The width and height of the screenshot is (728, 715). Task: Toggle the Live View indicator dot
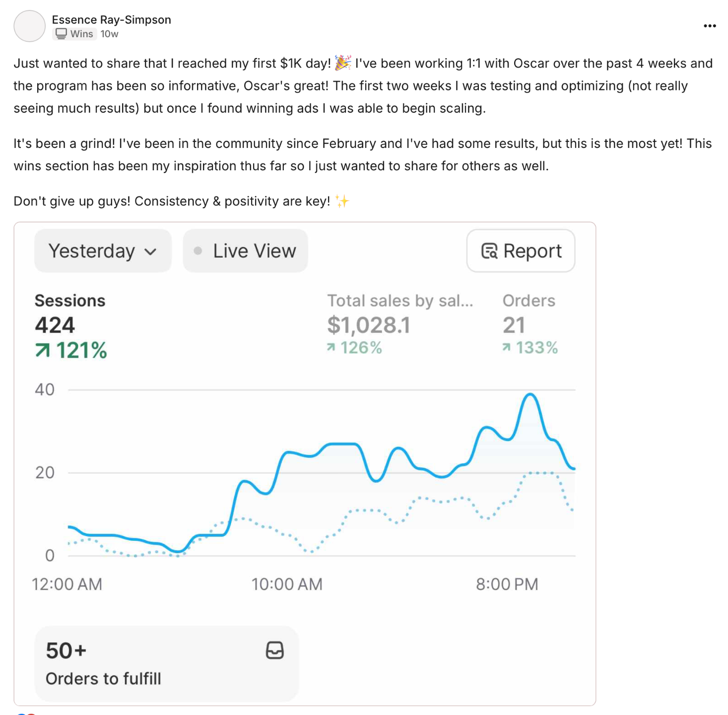pyautogui.click(x=198, y=251)
